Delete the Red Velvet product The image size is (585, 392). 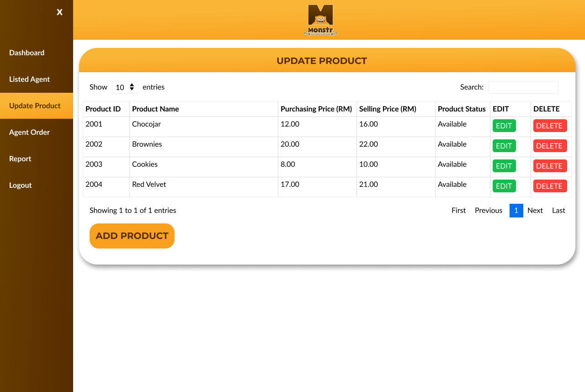pos(550,185)
